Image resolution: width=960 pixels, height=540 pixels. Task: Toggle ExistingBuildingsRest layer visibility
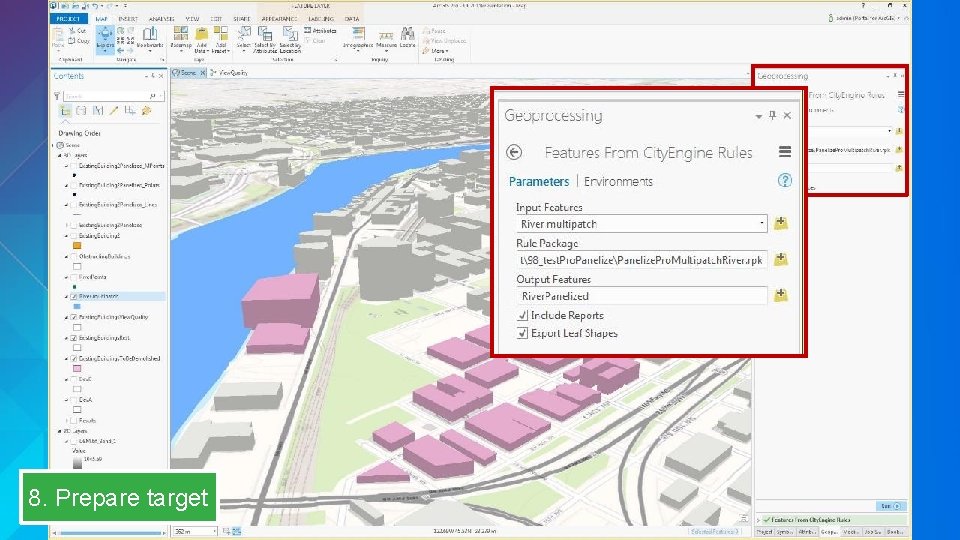[74, 338]
